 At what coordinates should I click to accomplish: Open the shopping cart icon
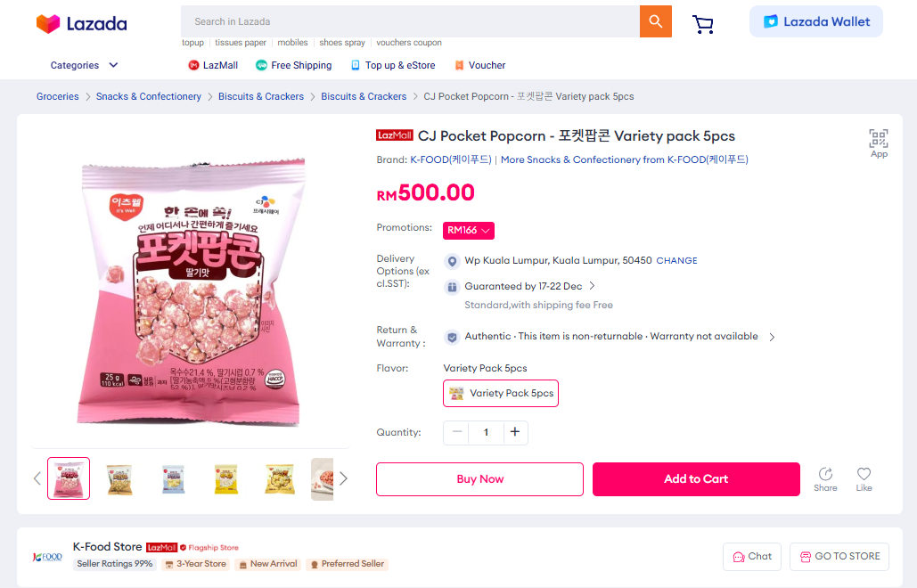click(703, 24)
